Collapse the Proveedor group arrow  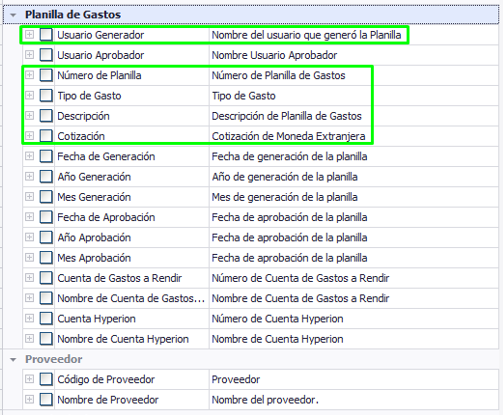click(x=13, y=360)
